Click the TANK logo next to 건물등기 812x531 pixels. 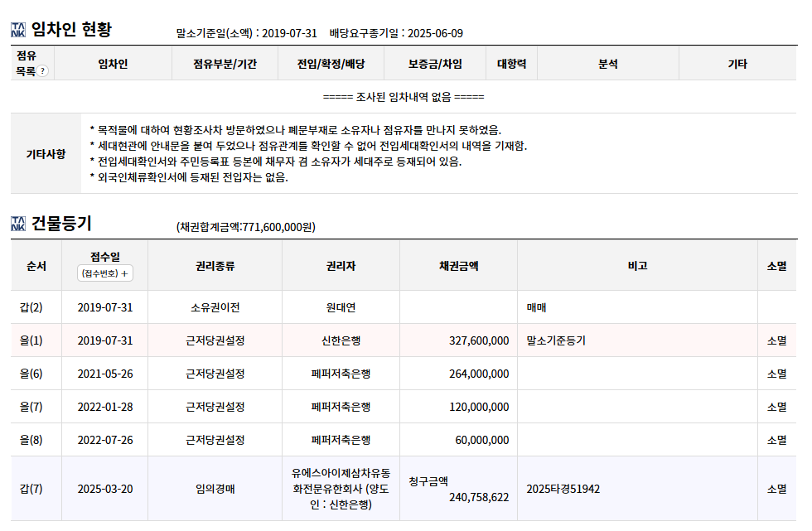pyautogui.click(x=18, y=224)
